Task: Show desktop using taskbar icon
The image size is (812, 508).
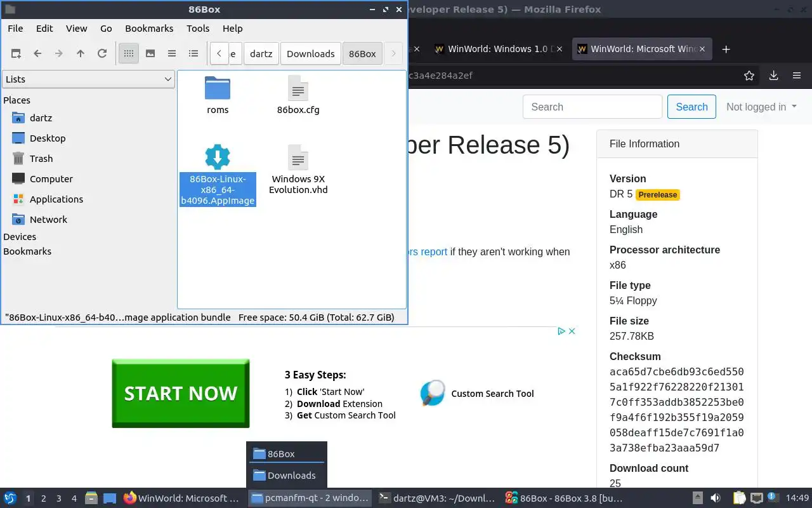Action: click(110, 498)
